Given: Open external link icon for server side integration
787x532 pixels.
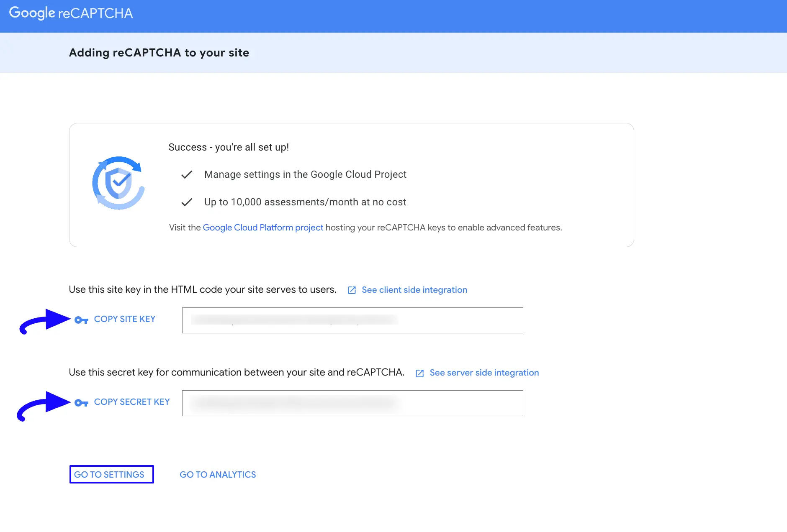Looking at the screenshot, I should 420,373.
